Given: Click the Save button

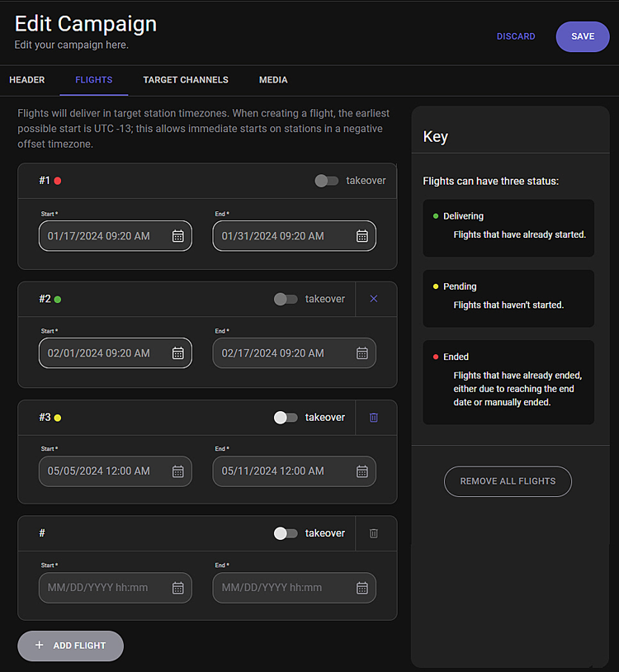Looking at the screenshot, I should pyautogui.click(x=583, y=36).
